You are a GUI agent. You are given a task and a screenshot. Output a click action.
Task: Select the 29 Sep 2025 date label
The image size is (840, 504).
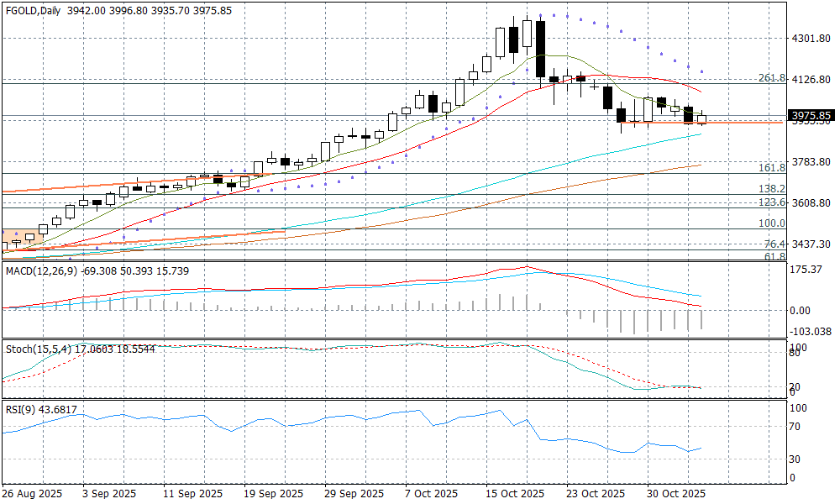[352, 493]
